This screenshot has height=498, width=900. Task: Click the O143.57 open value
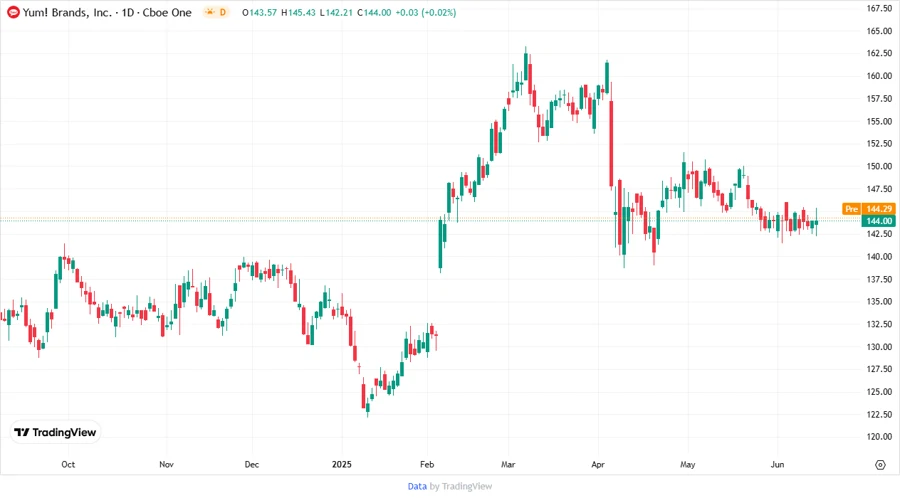[259, 12]
